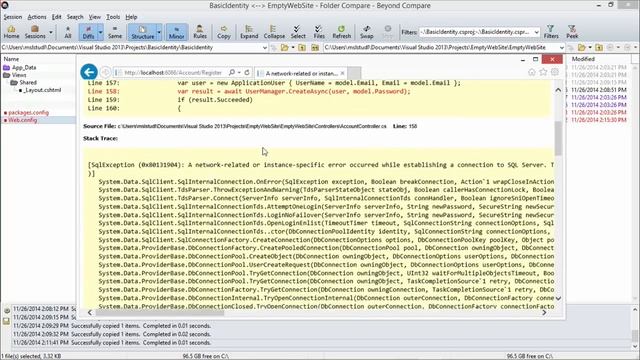The width and height of the screenshot is (640, 360).
Task: Browse for left folder icon
Action: pyautogui.click(x=284, y=48)
